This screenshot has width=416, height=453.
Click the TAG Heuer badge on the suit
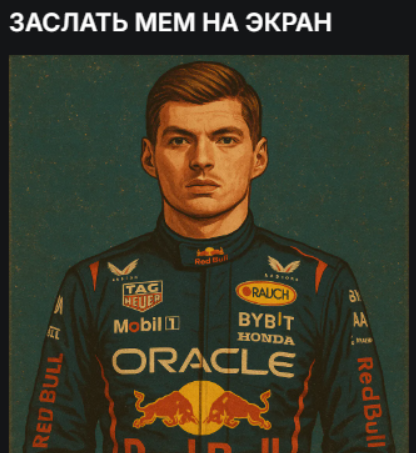(142, 295)
